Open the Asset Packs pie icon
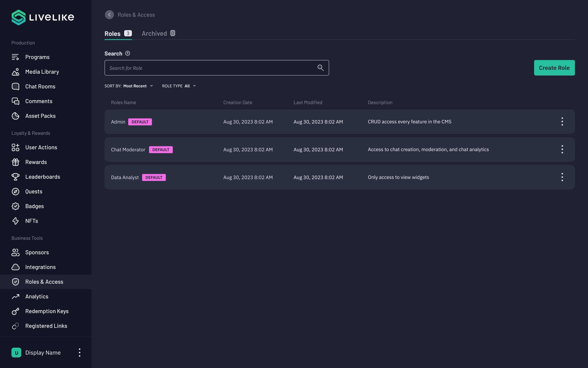The height and width of the screenshot is (368, 588). (x=16, y=116)
